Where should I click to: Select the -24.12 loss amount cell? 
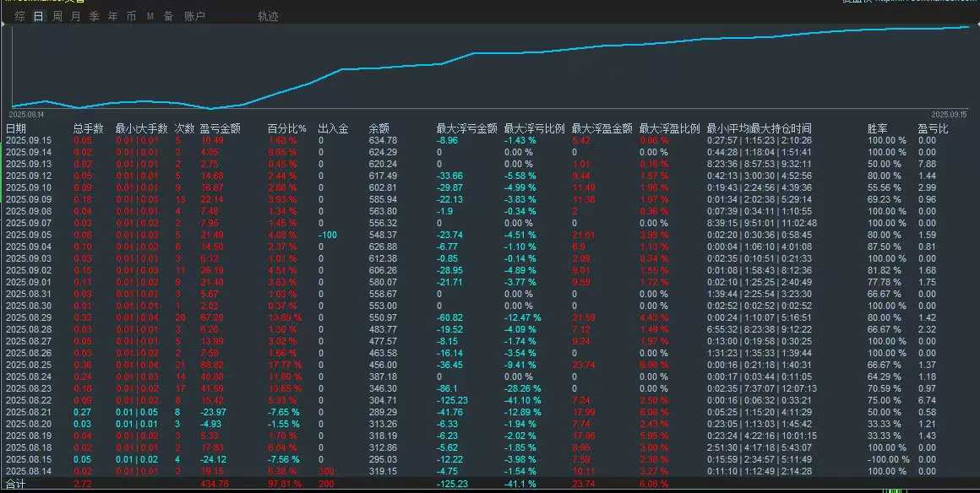[213, 459]
